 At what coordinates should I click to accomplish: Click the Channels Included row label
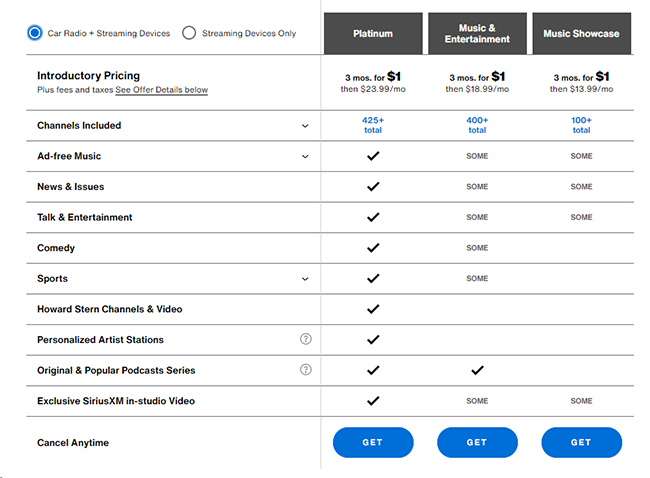click(x=79, y=126)
